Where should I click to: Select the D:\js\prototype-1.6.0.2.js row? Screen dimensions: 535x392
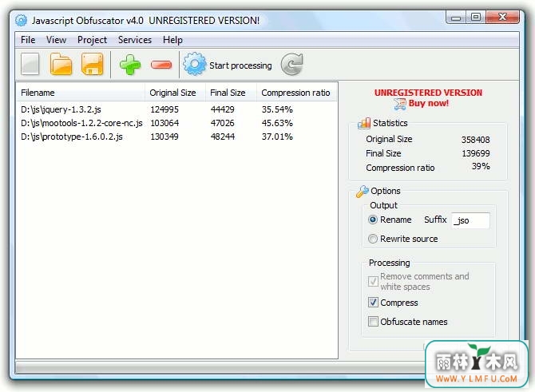pos(176,137)
